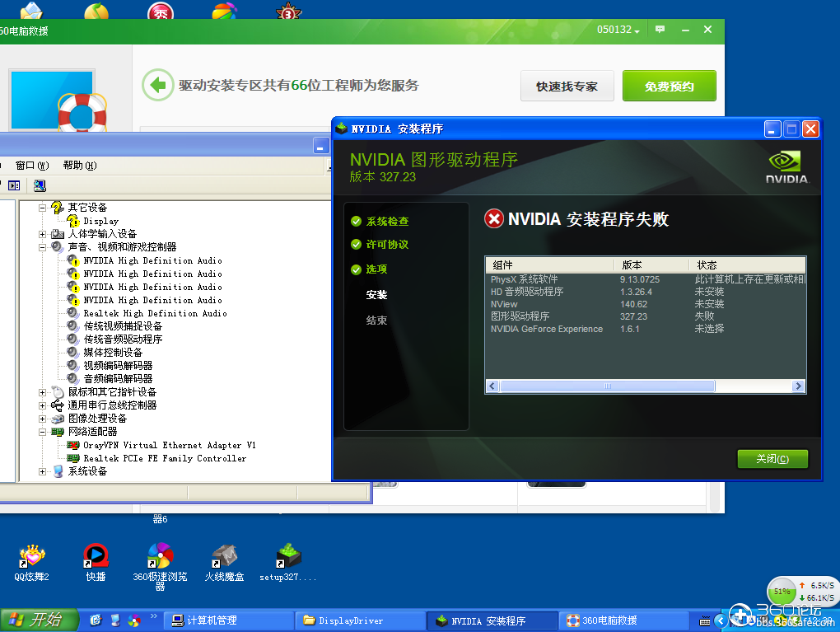Click 快速找专家 button
840x632 pixels.
[x=567, y=86]
